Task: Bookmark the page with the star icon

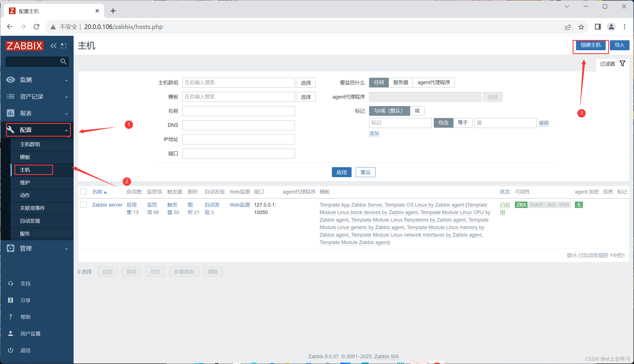Action: [581, 27]
